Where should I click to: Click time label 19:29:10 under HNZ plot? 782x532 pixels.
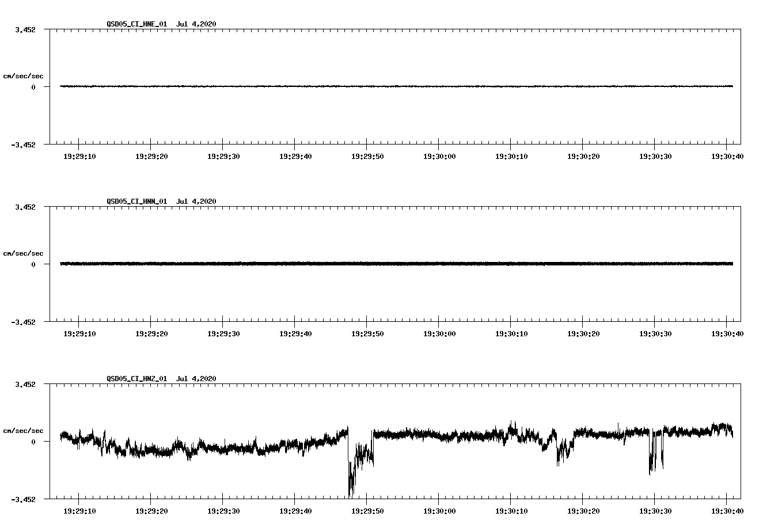pyautogui.click(x=79, y=511)
